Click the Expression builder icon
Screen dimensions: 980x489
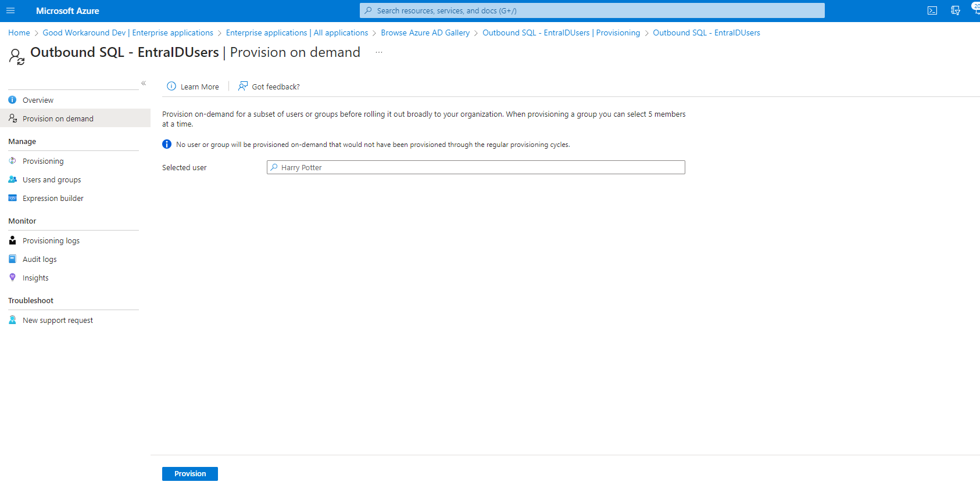(x=12, y=198)
